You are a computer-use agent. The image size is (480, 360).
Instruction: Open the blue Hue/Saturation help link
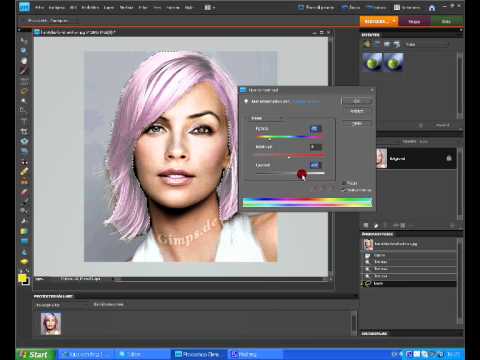coord(306,101)
